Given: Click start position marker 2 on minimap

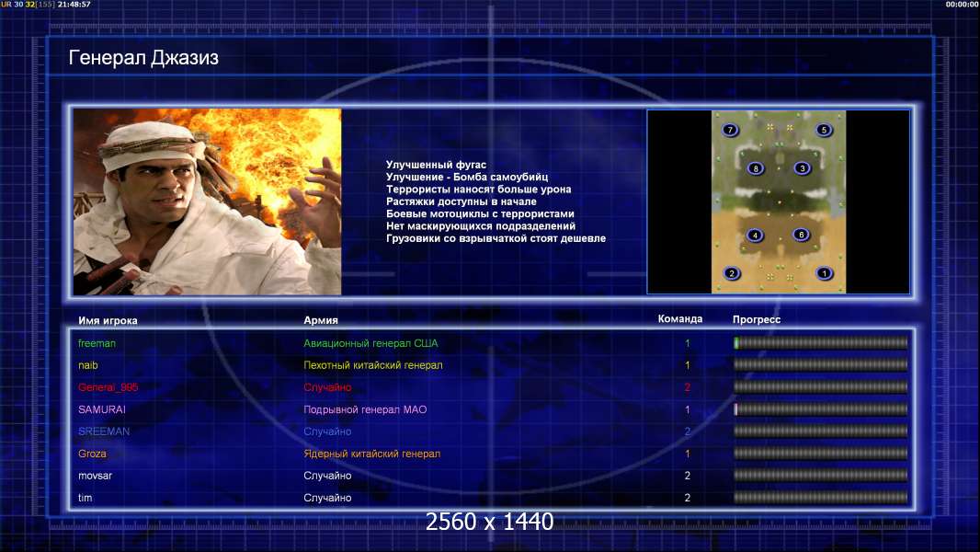Looking at the screenshot, I should tap(731, 274).
